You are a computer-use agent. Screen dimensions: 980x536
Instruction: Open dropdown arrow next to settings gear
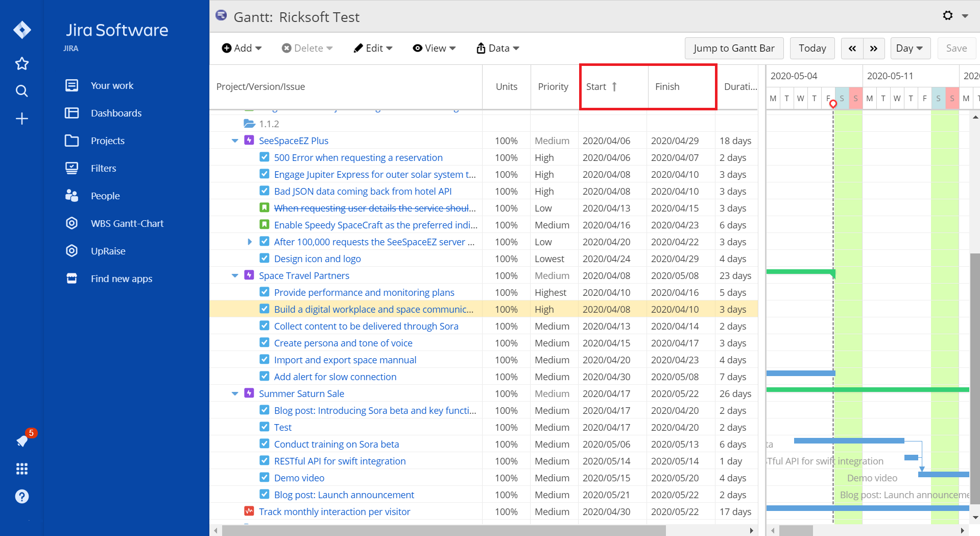965,16
